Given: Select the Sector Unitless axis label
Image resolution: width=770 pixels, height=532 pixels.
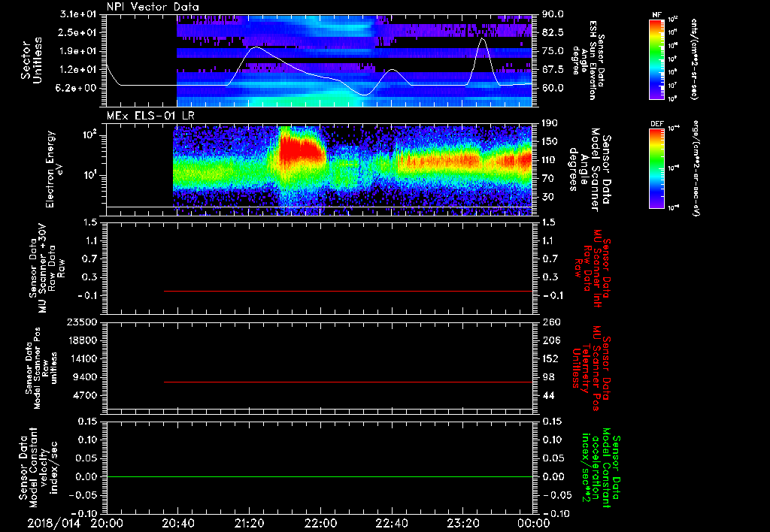Looking at the screenshot, I should pos(32,60).
